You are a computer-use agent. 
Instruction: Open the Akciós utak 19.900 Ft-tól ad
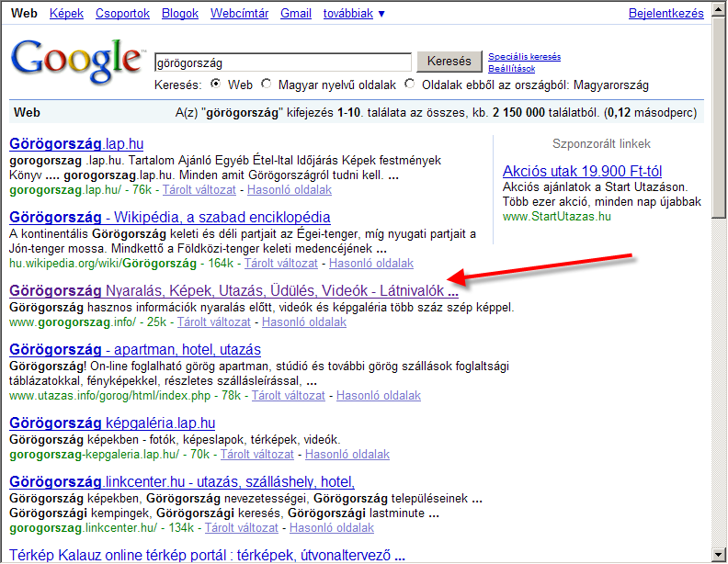pyautogui.click(x=582, y=171)
